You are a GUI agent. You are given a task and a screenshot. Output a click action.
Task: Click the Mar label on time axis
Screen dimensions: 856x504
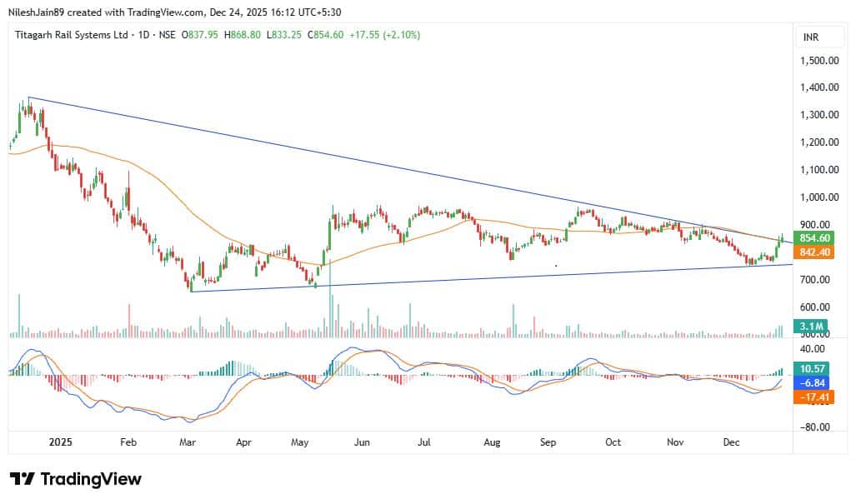point(188,442)
